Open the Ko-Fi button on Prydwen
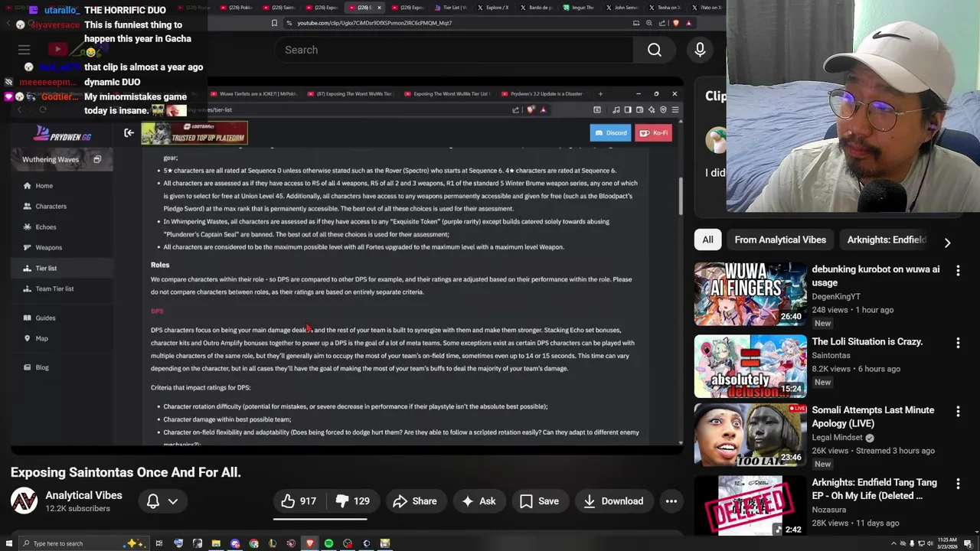Image resolution: width=980 pixels, height=551 pixels. click(x=653, y=133)
